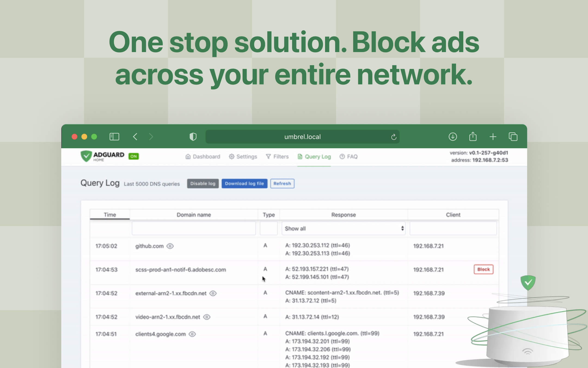This screenshot has height=368, width=588.
Task: Sort by Type column header
Action: tap(269, 215)
